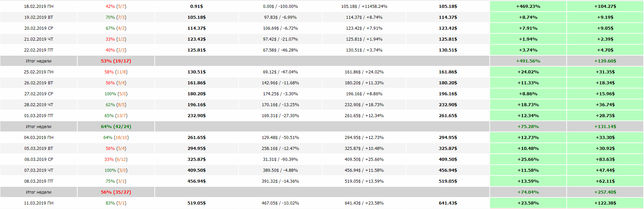Select the win rate cell 42% (5/7)
This screenshot has width=644, height=209.
click(116, 6)
